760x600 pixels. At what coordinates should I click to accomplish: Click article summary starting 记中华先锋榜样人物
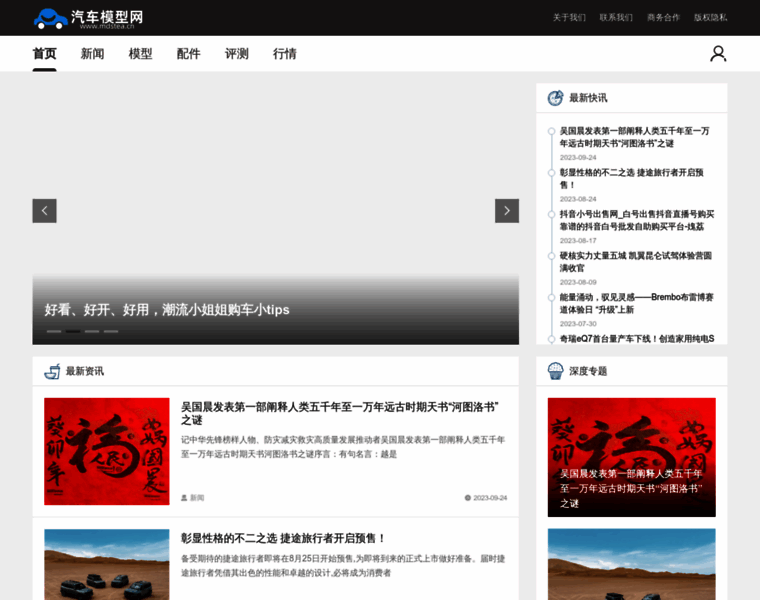pyautogui.click(x=343, y=447)
